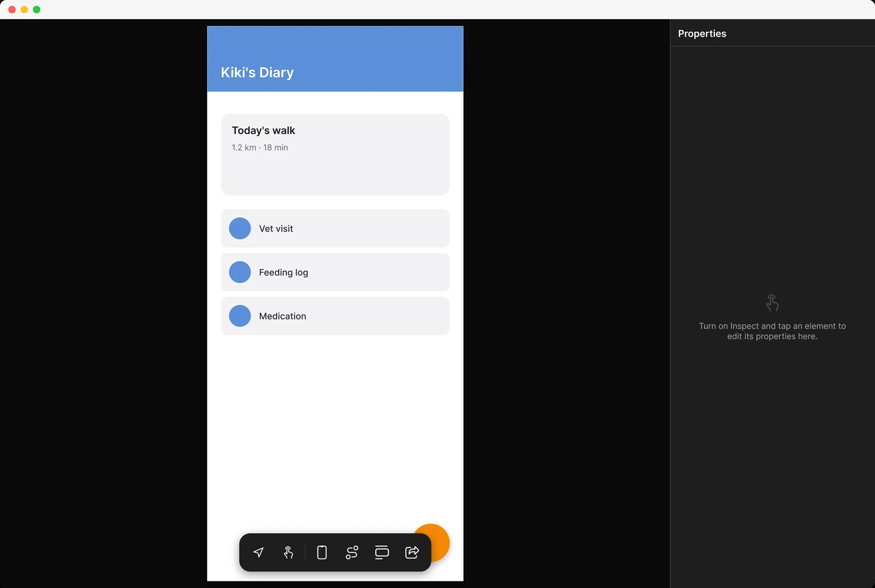The width and height of the screenshot is (875, 588).
Task: Click the tap hand icon in Properties panel
Action: point(772,303)
